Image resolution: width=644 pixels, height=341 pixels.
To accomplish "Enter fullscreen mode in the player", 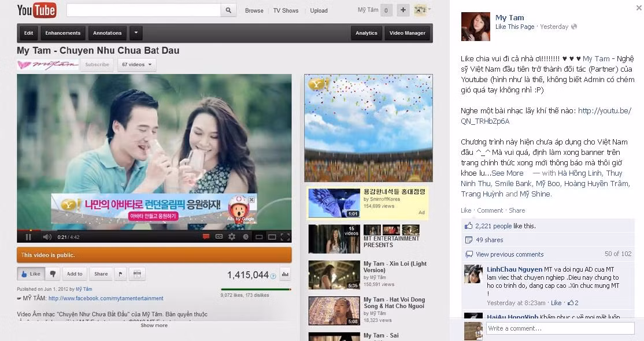I will (285, 237).
